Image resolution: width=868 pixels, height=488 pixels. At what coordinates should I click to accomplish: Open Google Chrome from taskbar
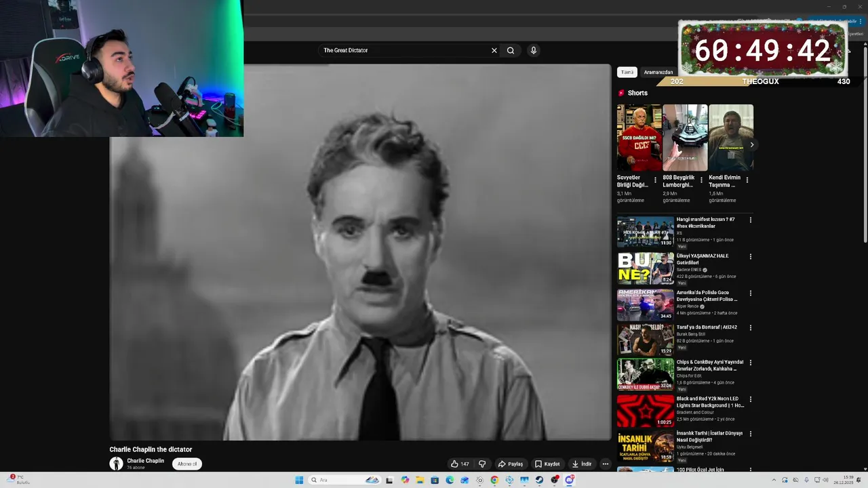click(x=494, y=480)
